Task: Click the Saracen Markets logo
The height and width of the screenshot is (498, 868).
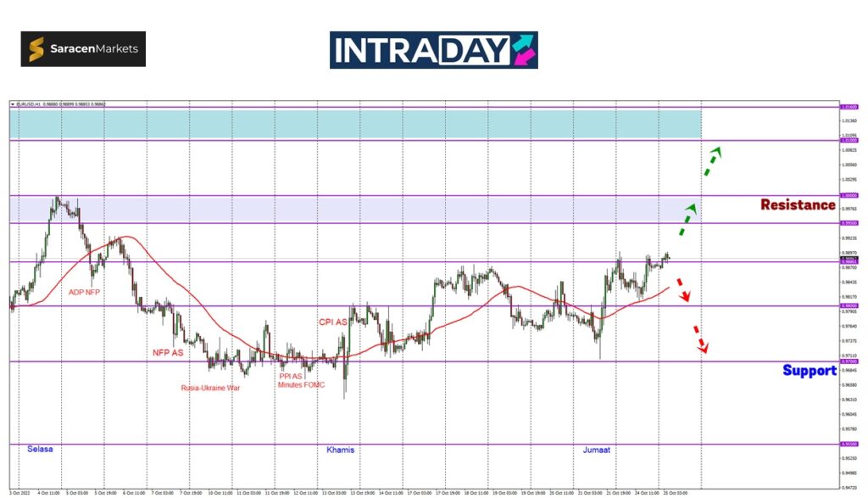Action: click(83, 49)
